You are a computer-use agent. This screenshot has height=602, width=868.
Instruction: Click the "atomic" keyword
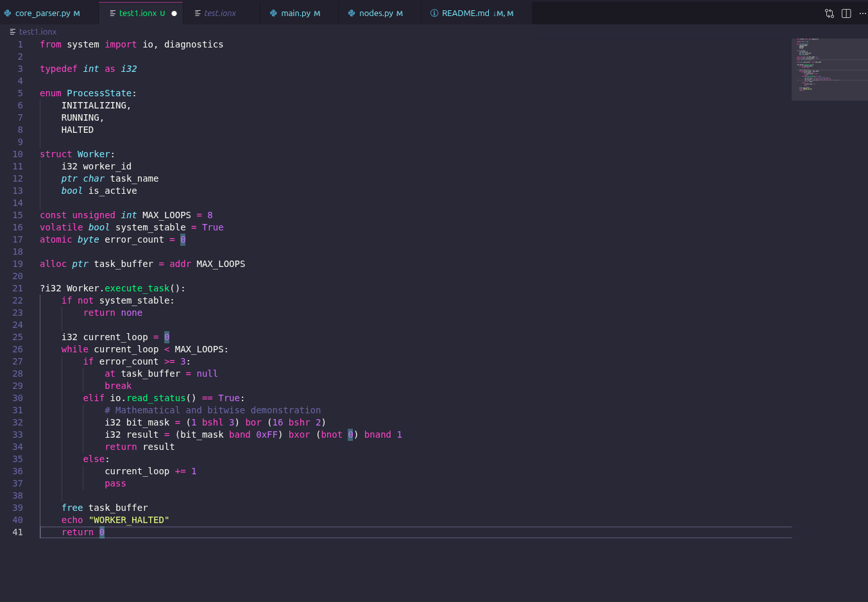click(56, 239)
